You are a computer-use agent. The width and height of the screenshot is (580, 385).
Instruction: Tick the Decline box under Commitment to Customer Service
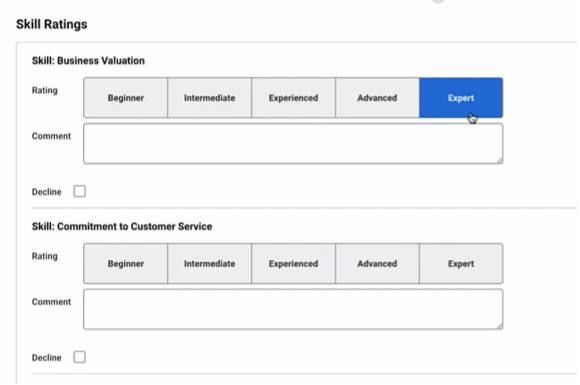click(x=80, y=357)
